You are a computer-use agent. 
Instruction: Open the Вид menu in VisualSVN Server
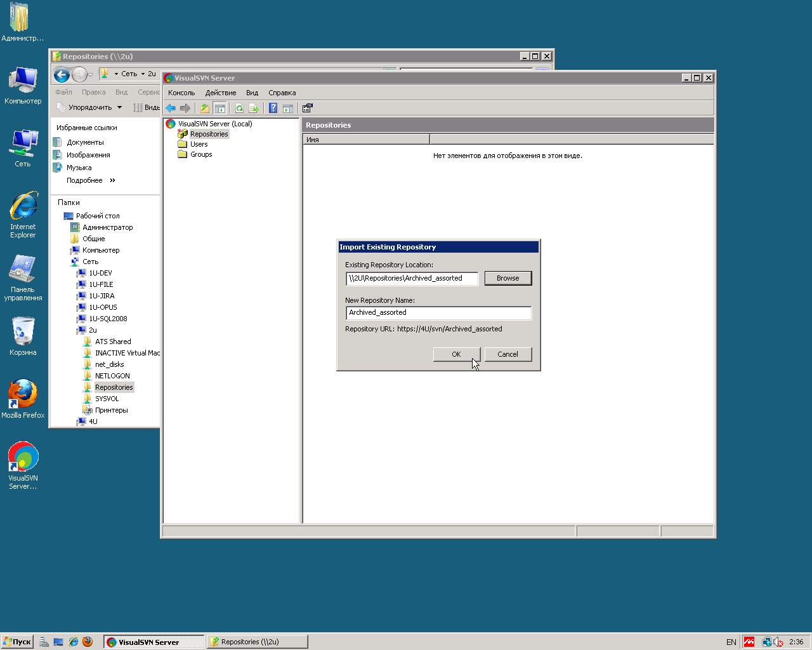[x=252, y=93]
